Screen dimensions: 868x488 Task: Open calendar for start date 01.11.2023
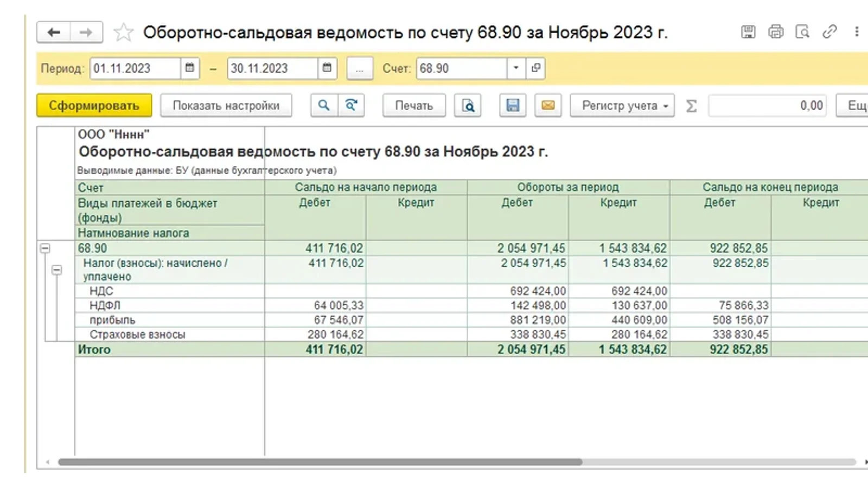click(x=190, y=68)
